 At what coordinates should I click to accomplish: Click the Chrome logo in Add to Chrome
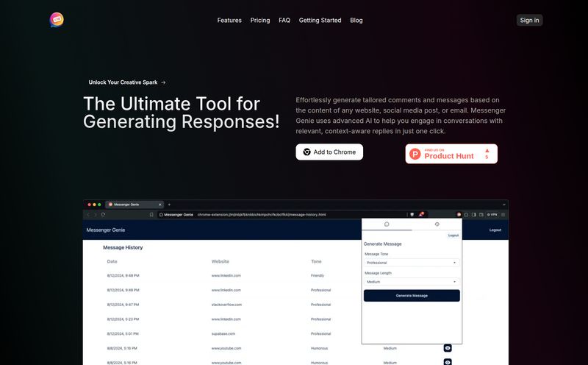[x=306, y=152]
